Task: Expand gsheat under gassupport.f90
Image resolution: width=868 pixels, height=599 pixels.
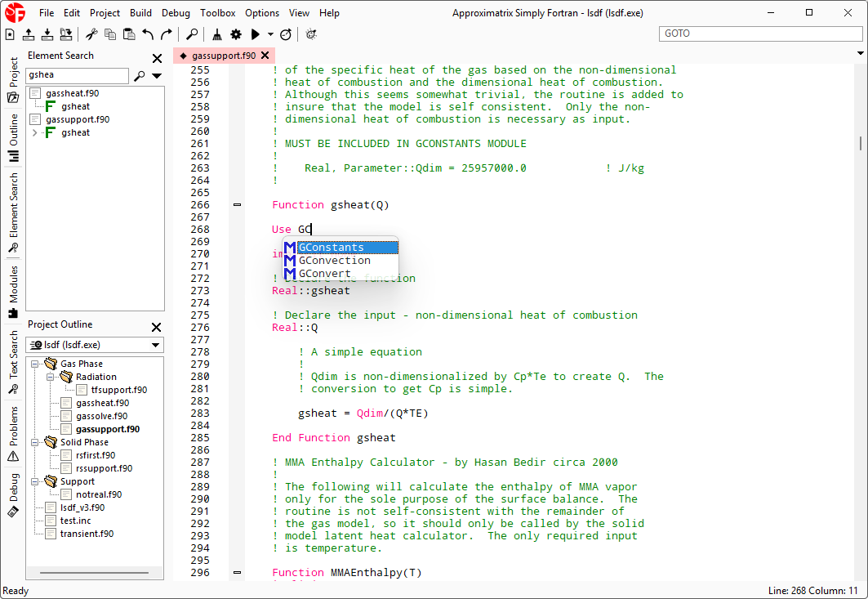Action: click(35, 132)
